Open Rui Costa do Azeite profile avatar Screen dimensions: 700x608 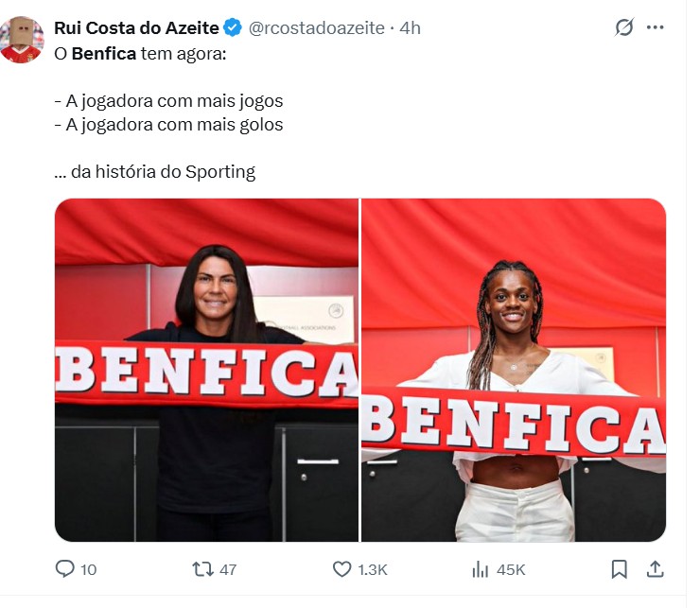tap(22, 40)
